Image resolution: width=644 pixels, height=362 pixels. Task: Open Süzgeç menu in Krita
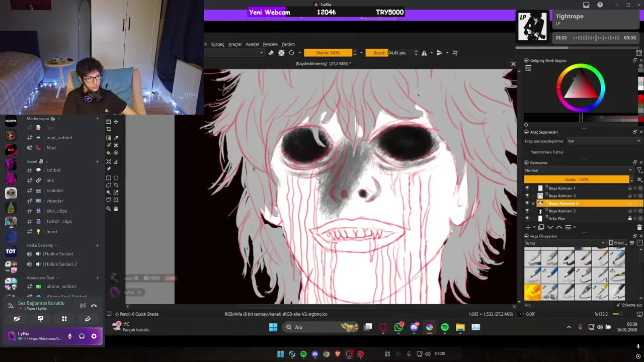(x=217, y=44)
